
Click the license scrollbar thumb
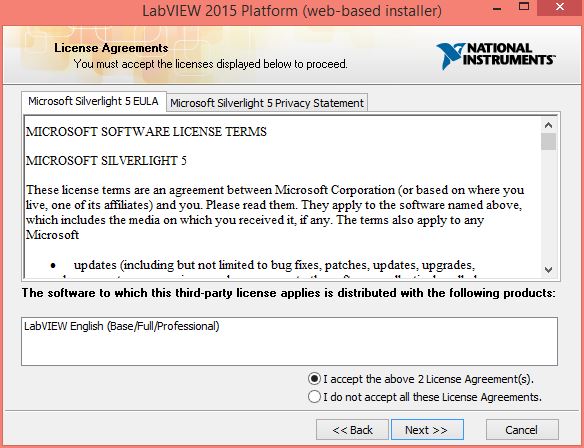point(548,142)
